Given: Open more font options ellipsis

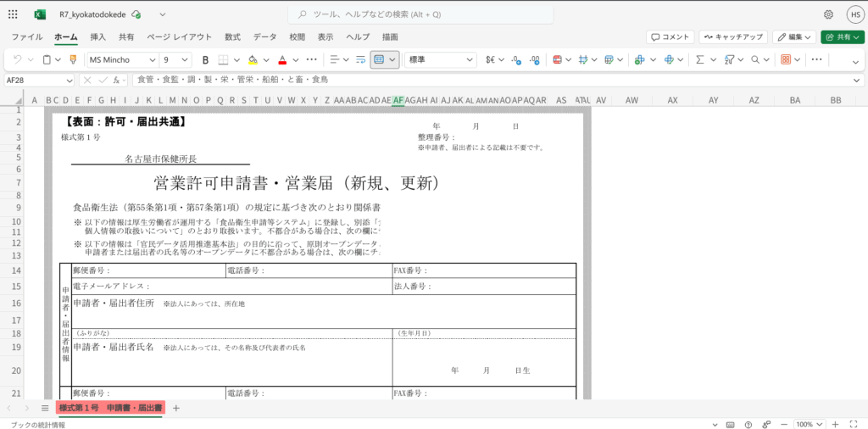Looking at the screenshot, I should (x=312, y=60).
